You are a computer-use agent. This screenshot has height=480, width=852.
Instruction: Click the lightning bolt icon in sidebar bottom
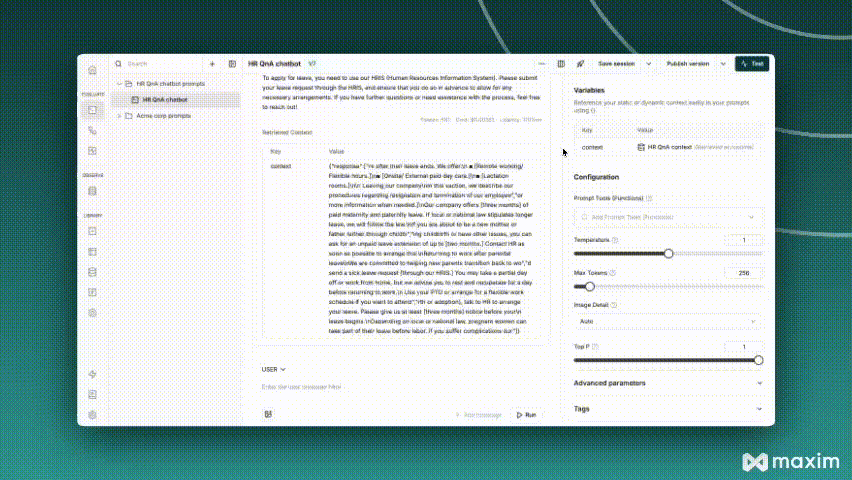pos(92,374)
